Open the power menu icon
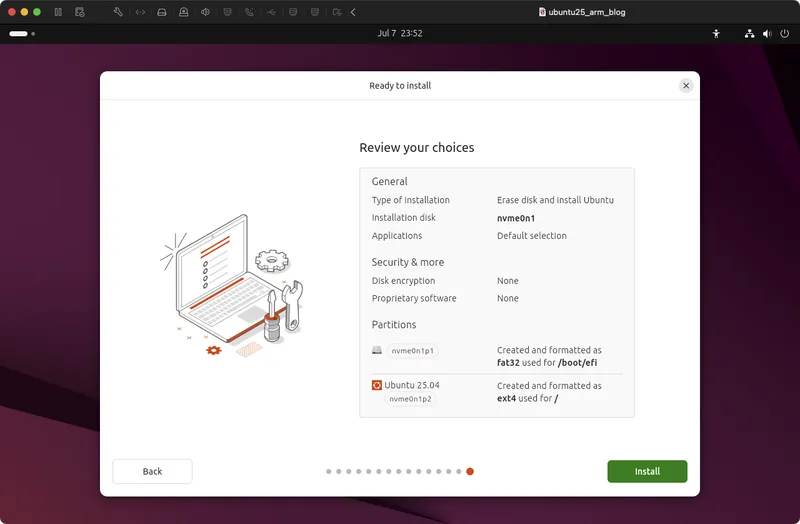800x524 pixels. (x=785, y=34)
